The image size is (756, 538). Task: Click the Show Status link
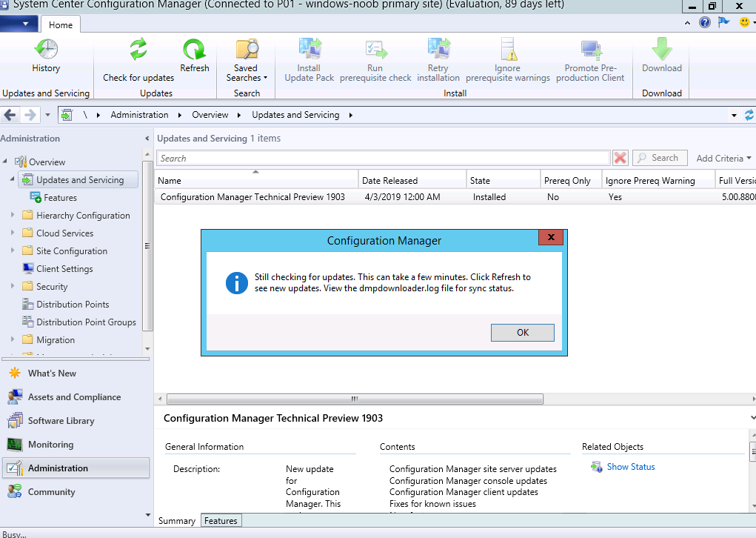[630, 467]
